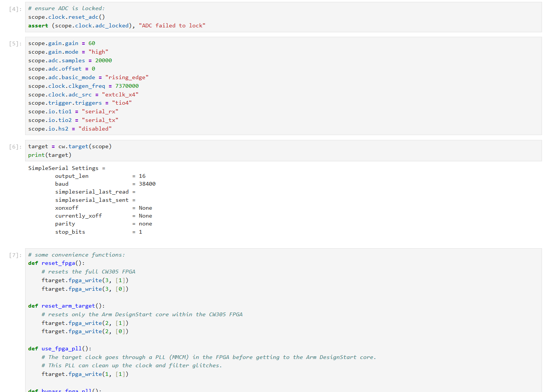545x392 pixels.
Task: Click the "disabled" hs2 value
Action: click(x=95, y=129)
